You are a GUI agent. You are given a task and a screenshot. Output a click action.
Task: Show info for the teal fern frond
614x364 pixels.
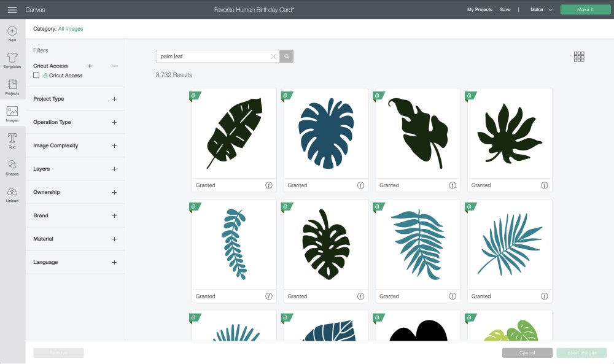click(x=453, y=296)
